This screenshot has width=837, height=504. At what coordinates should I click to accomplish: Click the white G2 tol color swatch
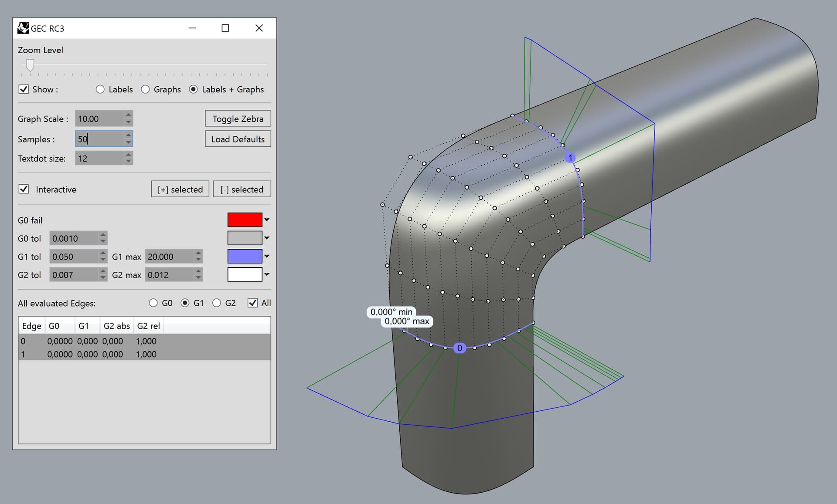click(245, 274)
